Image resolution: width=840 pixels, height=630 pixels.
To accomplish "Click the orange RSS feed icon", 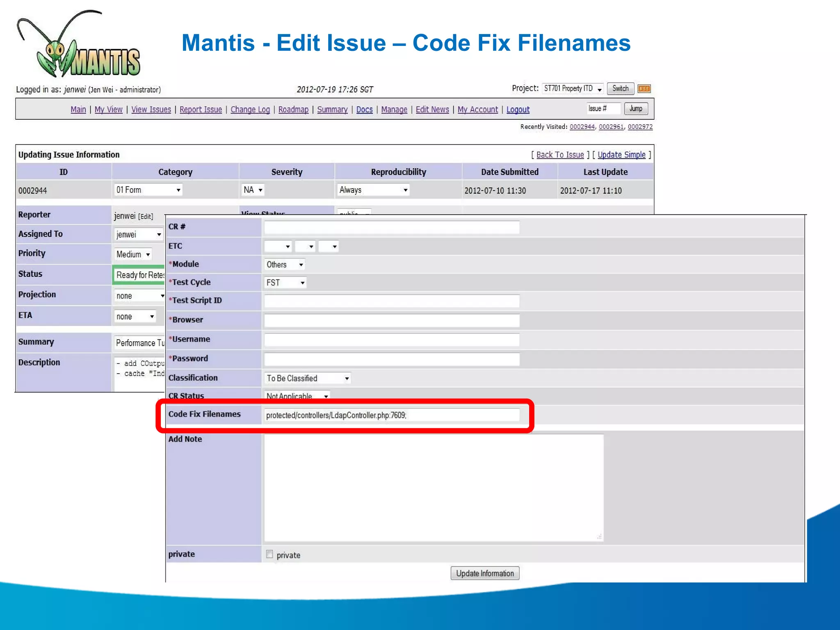I will 644,89.
